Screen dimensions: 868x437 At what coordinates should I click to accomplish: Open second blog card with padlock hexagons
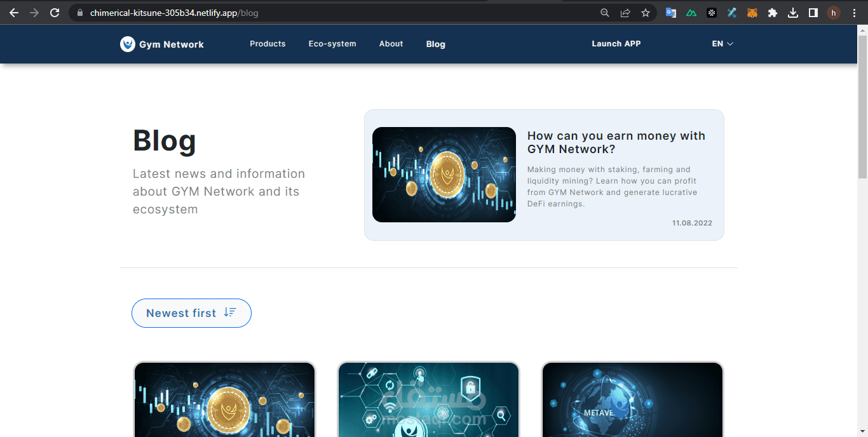tap(429, 400)
